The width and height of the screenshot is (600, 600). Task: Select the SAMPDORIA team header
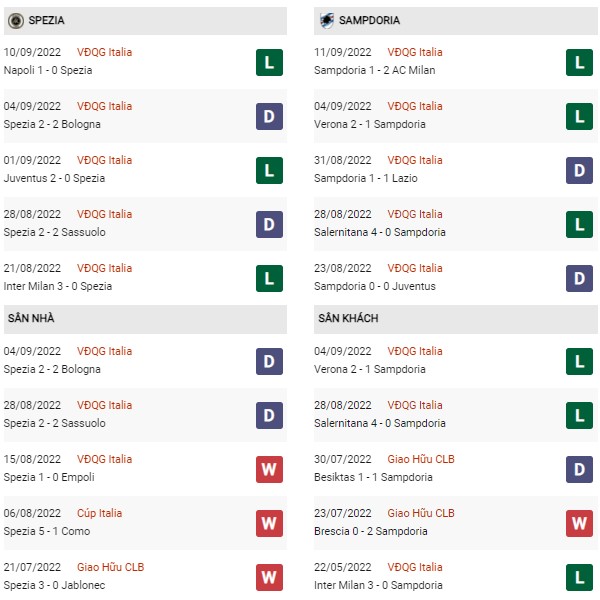click(x=455, y=21)
